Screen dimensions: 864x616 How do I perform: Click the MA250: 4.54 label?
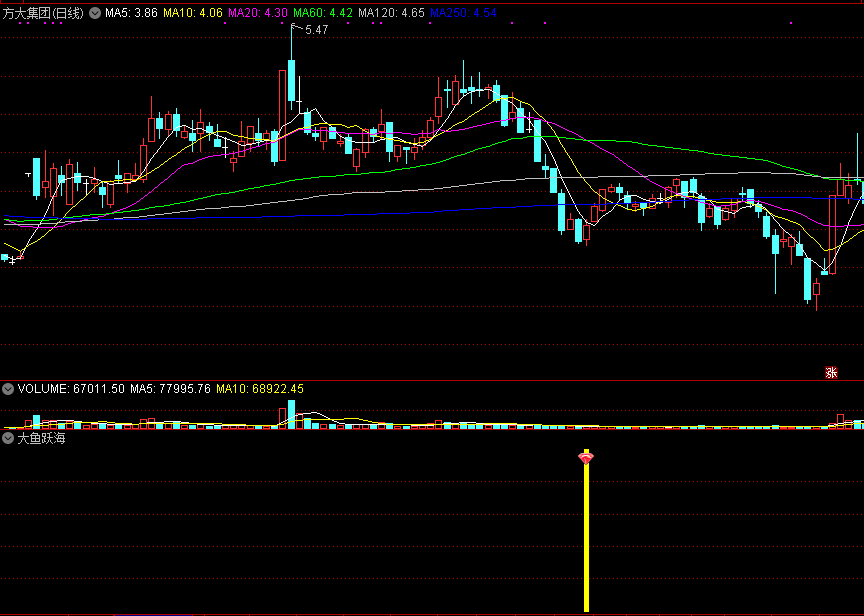[x=463, y=13]
